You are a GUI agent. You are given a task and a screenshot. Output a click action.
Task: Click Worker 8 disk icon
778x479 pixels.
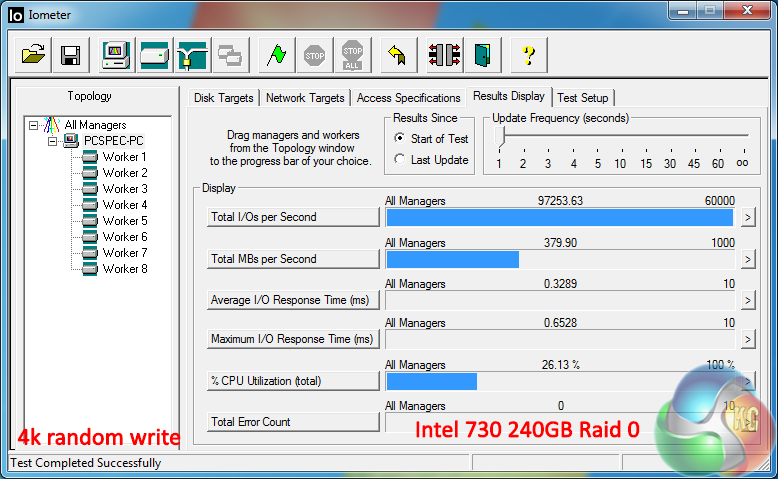point(90,269)
